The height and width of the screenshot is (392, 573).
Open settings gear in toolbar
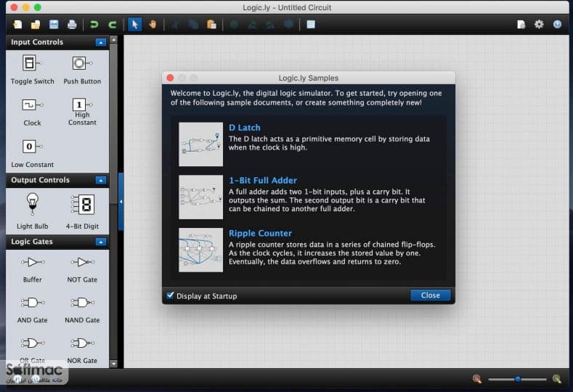539,25
